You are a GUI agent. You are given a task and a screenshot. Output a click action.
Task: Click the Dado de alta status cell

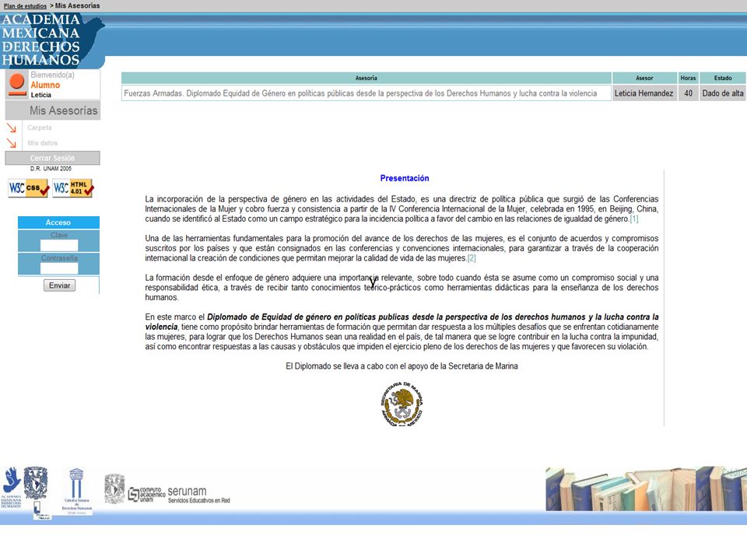coord(723,93)
